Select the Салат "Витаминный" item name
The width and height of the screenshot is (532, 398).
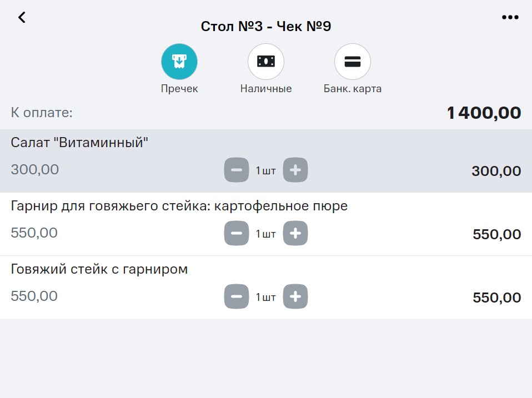[79, 143]
